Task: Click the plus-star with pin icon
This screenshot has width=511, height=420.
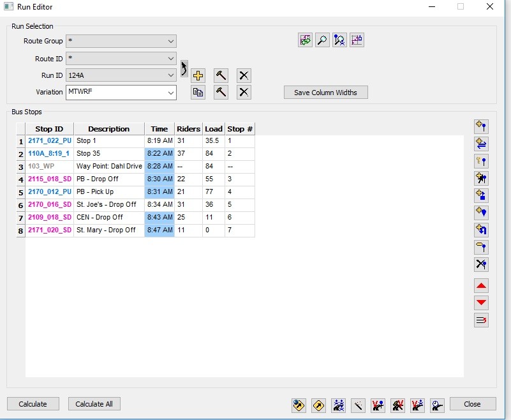Action: (482, 178)
